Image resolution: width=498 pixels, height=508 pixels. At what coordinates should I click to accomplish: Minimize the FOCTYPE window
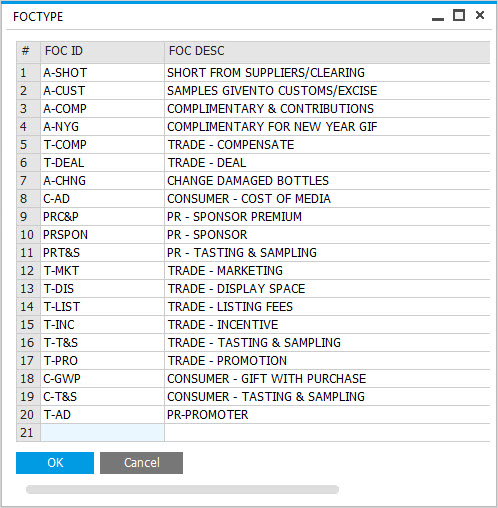438,16
